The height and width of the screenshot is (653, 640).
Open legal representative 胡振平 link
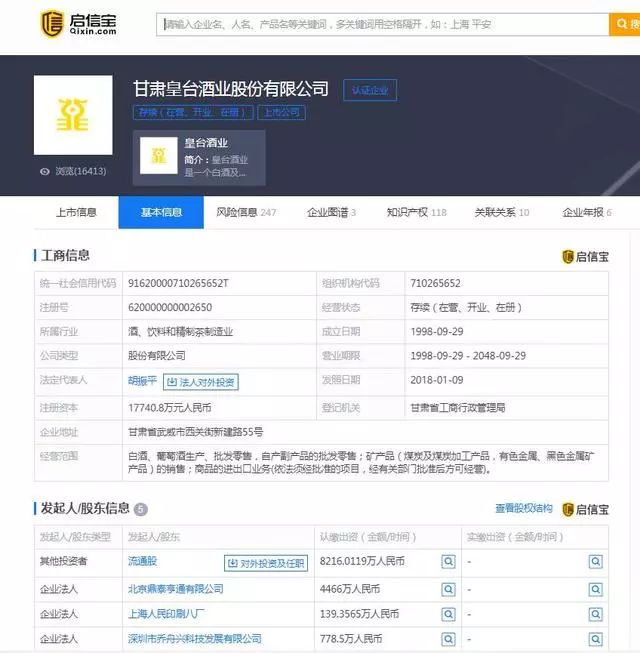(142, 381)
